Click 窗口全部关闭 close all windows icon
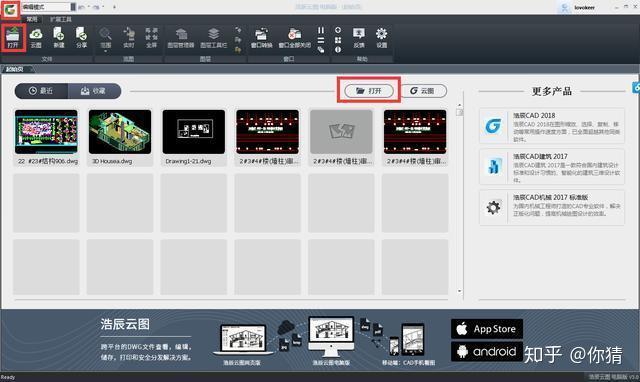The height and width of the screenshot is (382, 640). pos(295,38)
